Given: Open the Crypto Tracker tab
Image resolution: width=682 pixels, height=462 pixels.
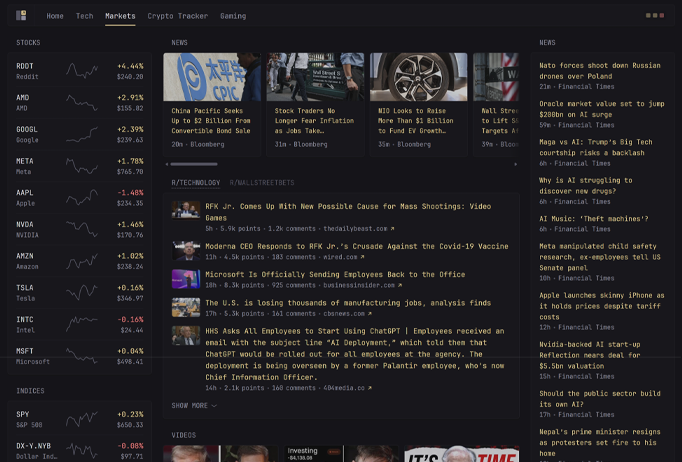Looking at the screenshot, I should [177, 16].
